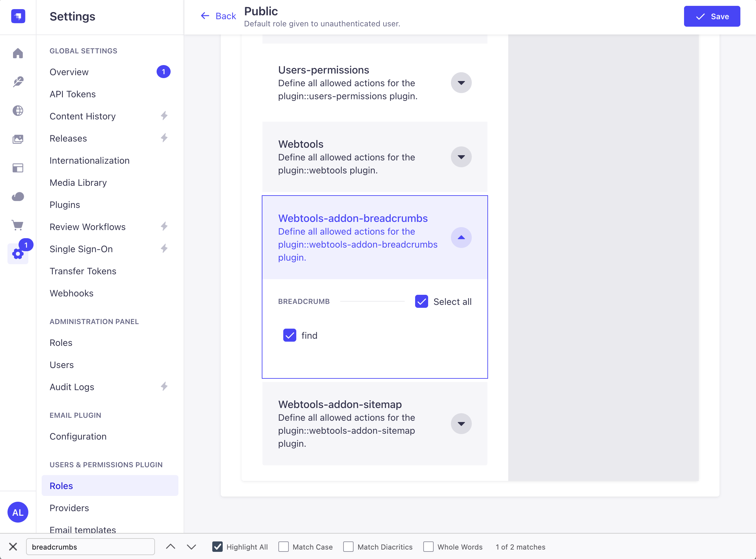Enable Match Case checkbox
This screenshot has width=756, height=559.
[x=284, y=547]
